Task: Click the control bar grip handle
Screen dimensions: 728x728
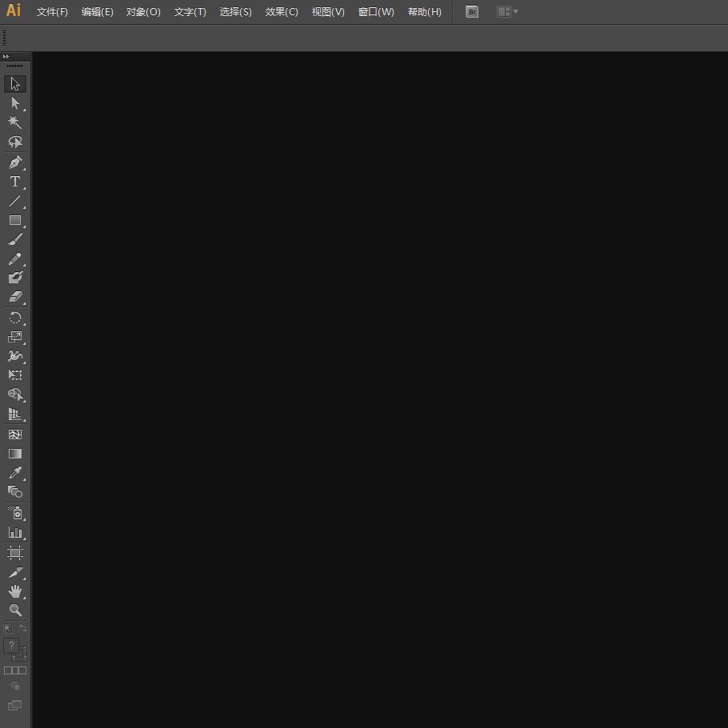Action: point(5,38)
